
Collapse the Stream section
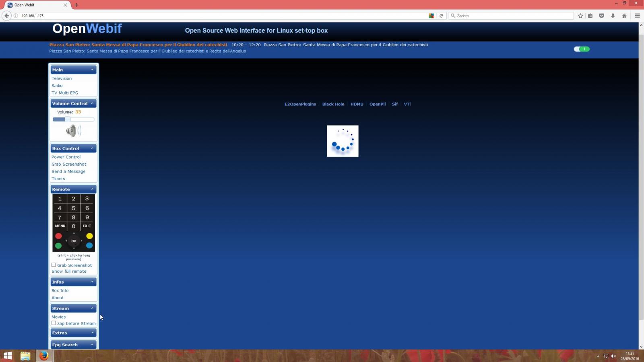coord(92,309)
